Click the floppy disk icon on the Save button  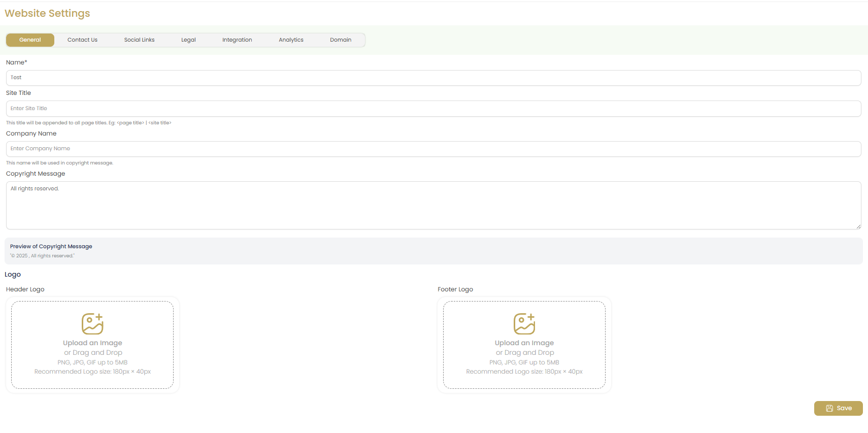point(829,408)
